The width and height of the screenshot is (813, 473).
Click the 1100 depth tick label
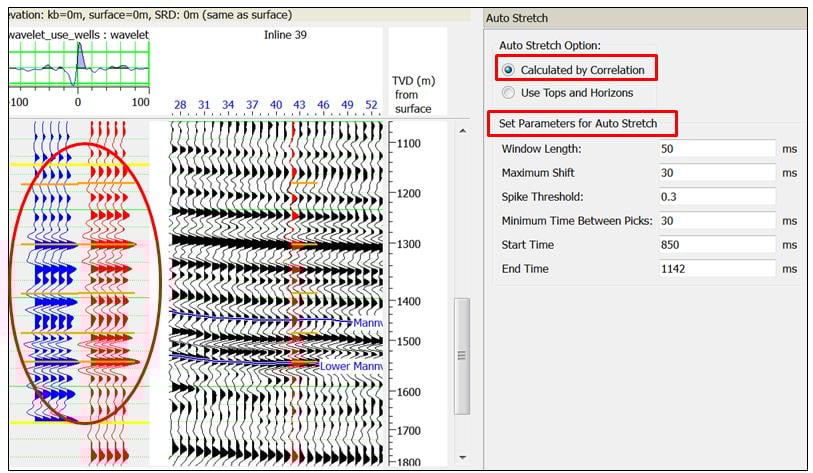(409, 143)
